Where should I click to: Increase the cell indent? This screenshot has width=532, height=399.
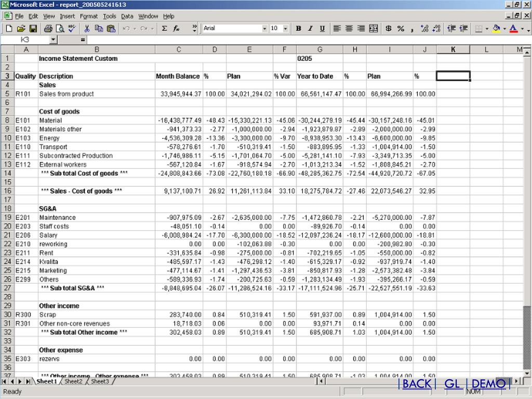pyautogui.click(x=463, y=29)
